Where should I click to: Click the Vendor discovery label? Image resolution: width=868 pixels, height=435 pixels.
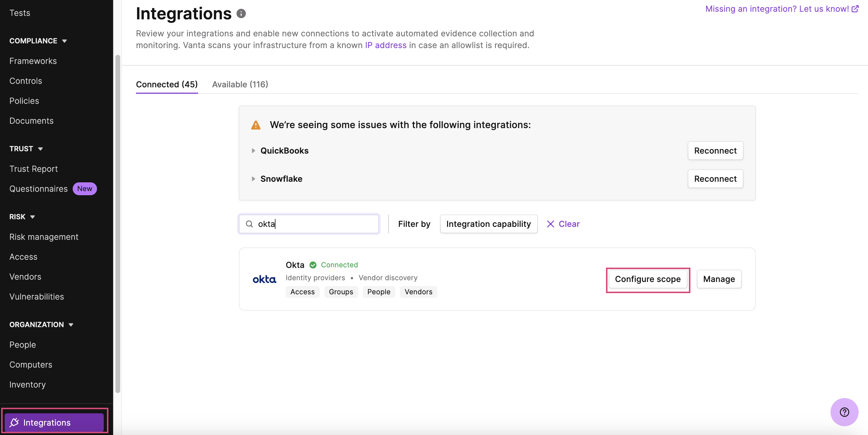click(388, 278)
